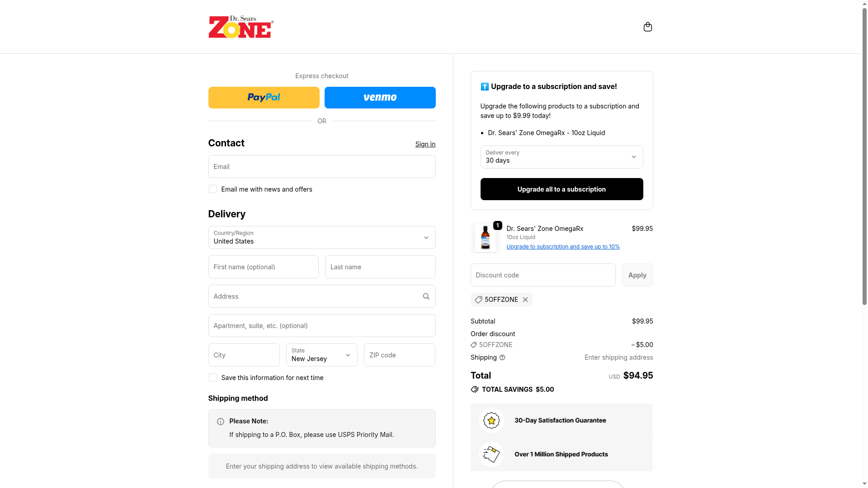The width and height of the screenshot is (868, 488).
Task: Focus the Discount code input field
Action: pyautogui.click(x=542, y=275)
